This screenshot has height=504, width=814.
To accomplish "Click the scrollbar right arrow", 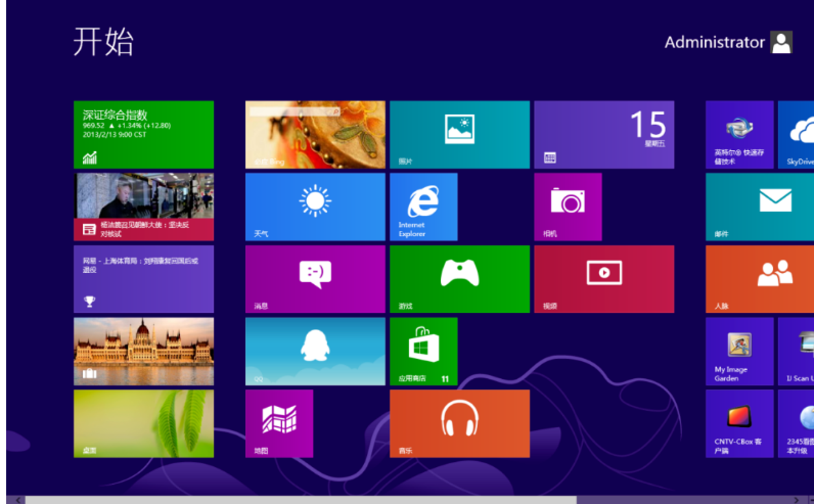I will [796, 500].
